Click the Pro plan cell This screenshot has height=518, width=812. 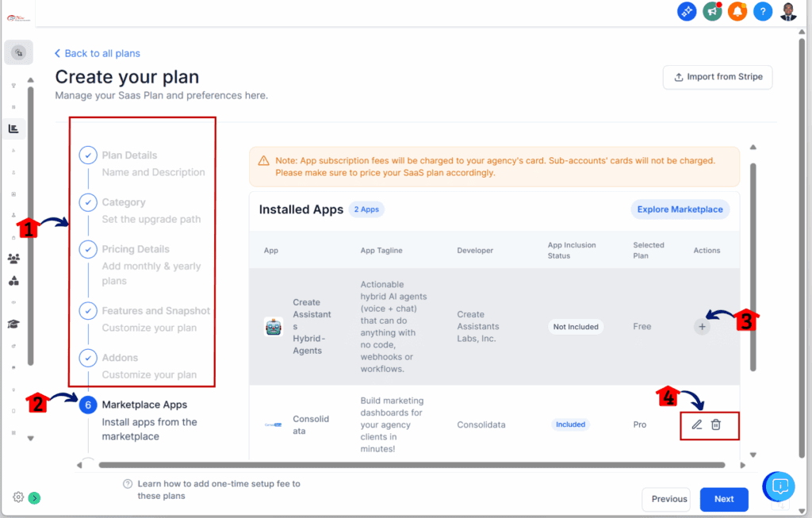tap(640, 424)
